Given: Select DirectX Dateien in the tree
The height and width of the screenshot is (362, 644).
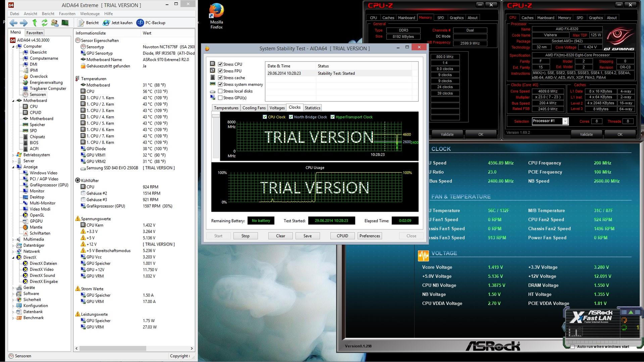Looking at the screenshot, I should [43, 264].
